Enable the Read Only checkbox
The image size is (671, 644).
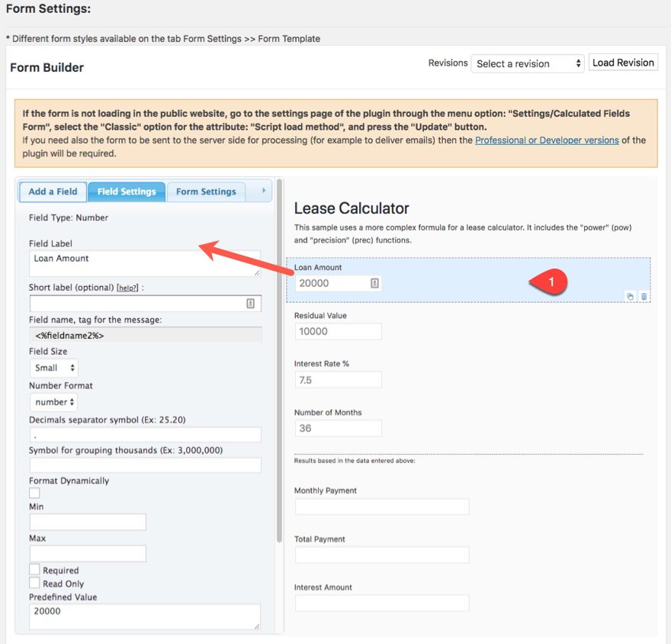34,583
